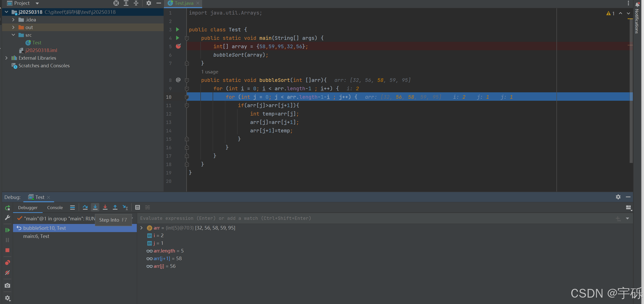Expand the arr variable node
644x304 pixels.
[x=142, y=228]
